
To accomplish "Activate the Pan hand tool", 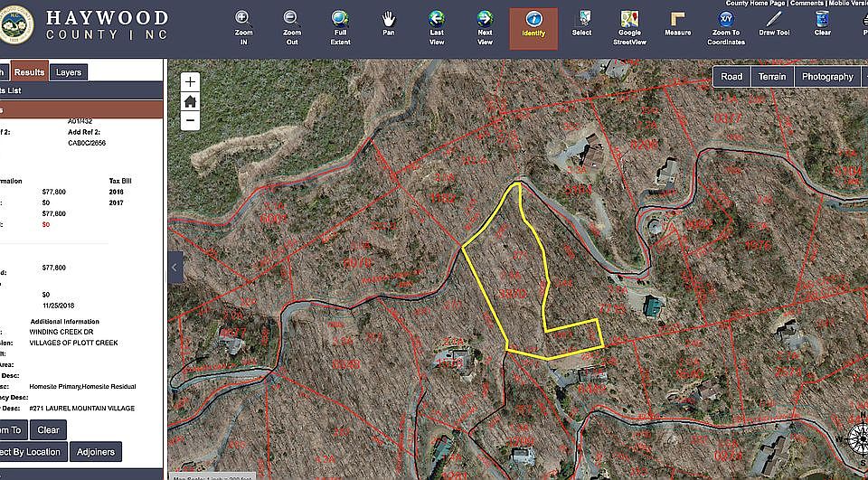I will pos(389,24).
